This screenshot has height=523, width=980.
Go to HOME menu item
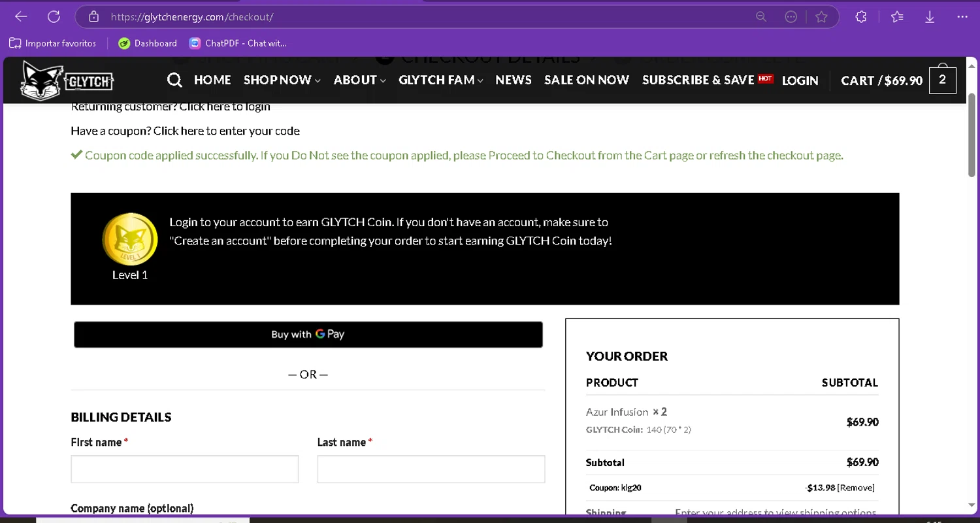pyautogui.click(x=212, y=80)
